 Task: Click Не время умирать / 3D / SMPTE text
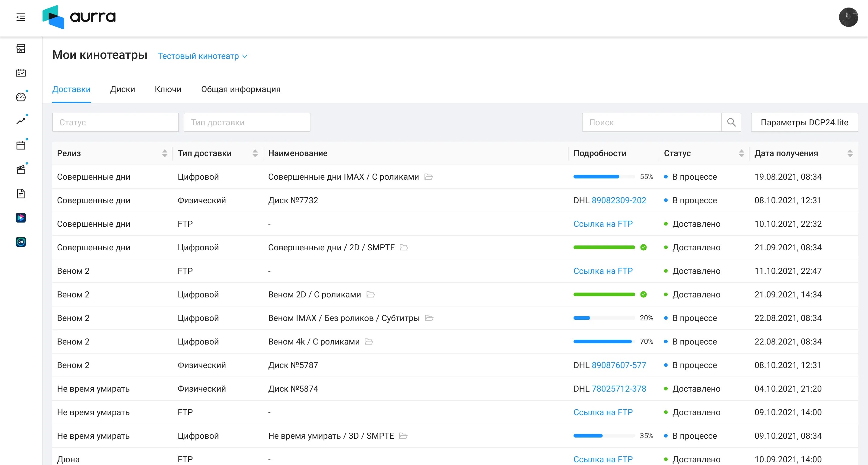[x=331, y=436]
